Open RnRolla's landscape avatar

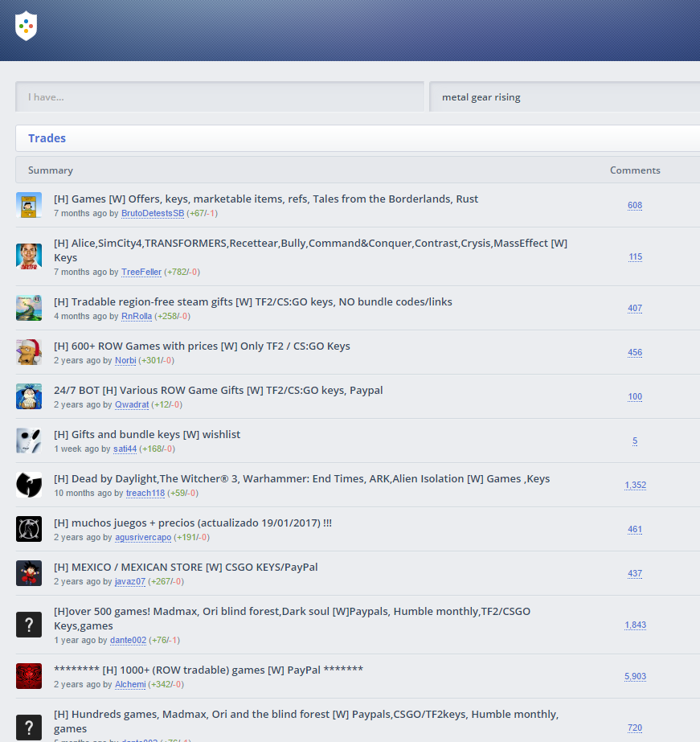[29, 308]
